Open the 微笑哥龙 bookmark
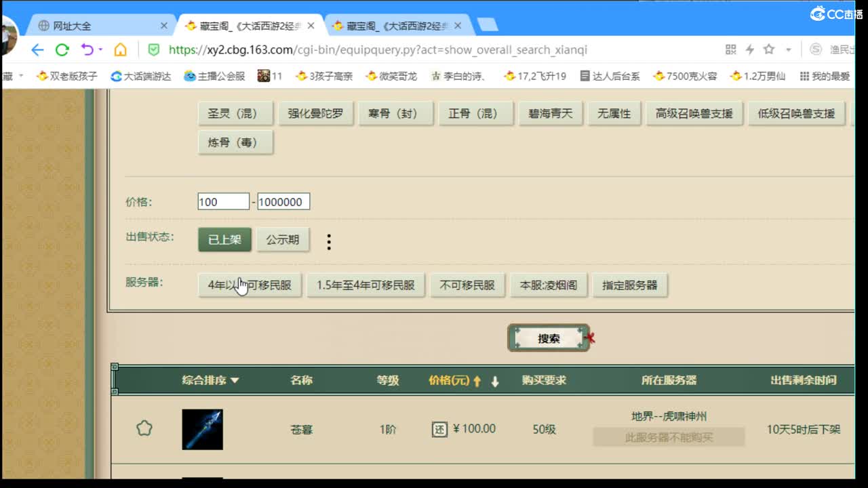 tap(391, 76)
